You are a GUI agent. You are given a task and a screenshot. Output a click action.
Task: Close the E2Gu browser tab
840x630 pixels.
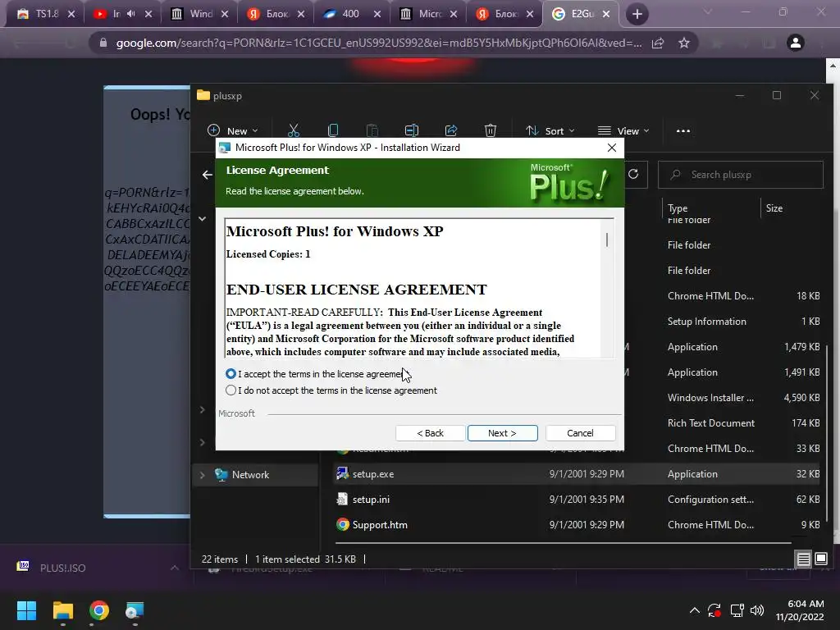click(x=606, y=14)
